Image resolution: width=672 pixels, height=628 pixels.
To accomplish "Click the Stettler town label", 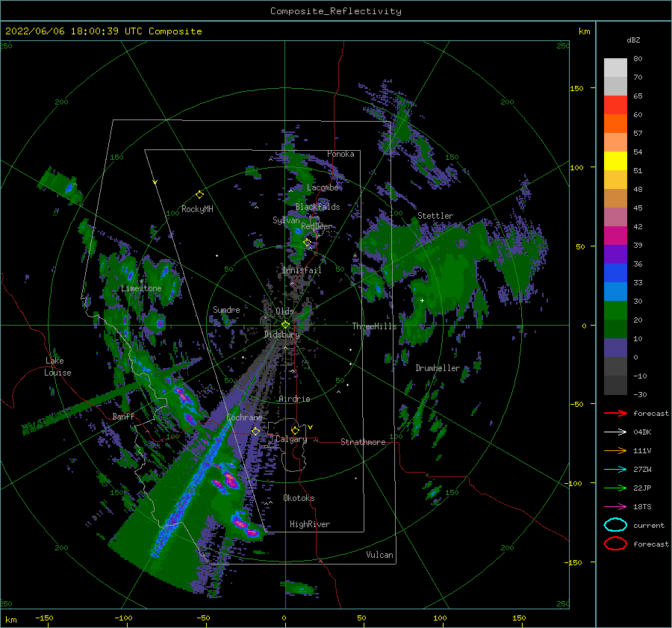I will coord(435,216).
